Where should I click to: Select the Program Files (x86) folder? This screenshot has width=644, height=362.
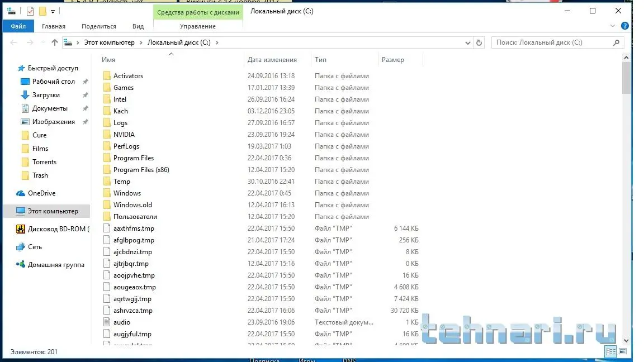coord(141,169)
